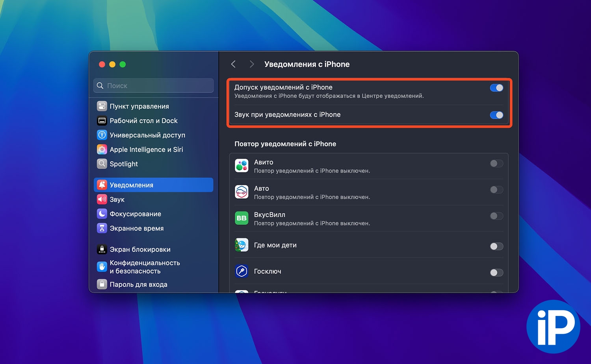Click the Экран блокировки icon
The width and height of the screenshot is (591, 364).
102,249
